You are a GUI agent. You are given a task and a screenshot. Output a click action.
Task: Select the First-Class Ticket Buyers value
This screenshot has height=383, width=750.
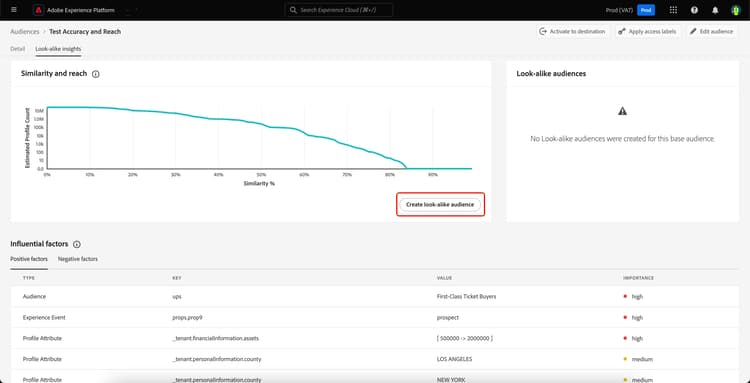[x=466, y=296]
